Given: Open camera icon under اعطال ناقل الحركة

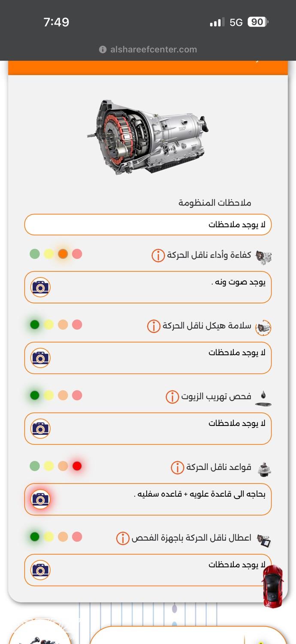Looking at the screenshot, I should 41,570.
